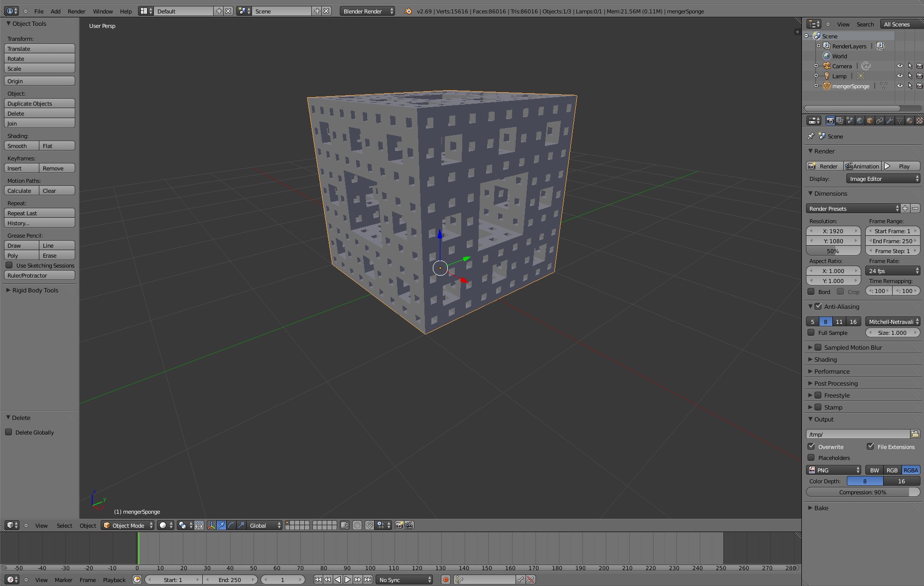The height and width of the screenshot is (586, 924).
Task: Toggle the Overwrite checkbox in Output
Action: point(811,446)
